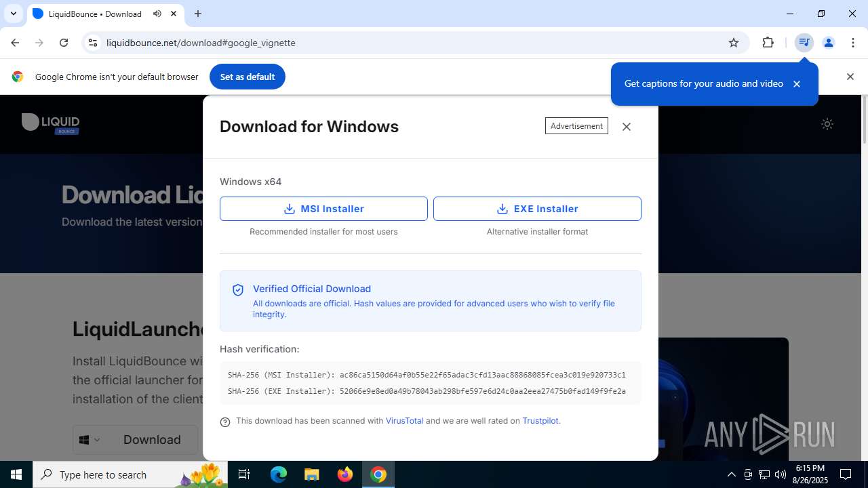Screen dimensions: 868x488
Task: Click Chrome icon on taskbar
Action: 378,474
